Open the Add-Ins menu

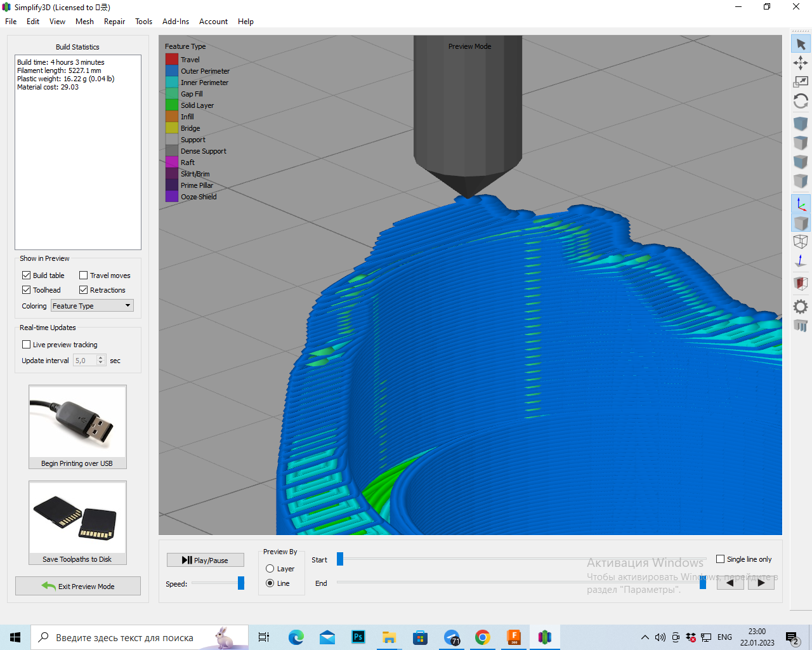point(176,22)
